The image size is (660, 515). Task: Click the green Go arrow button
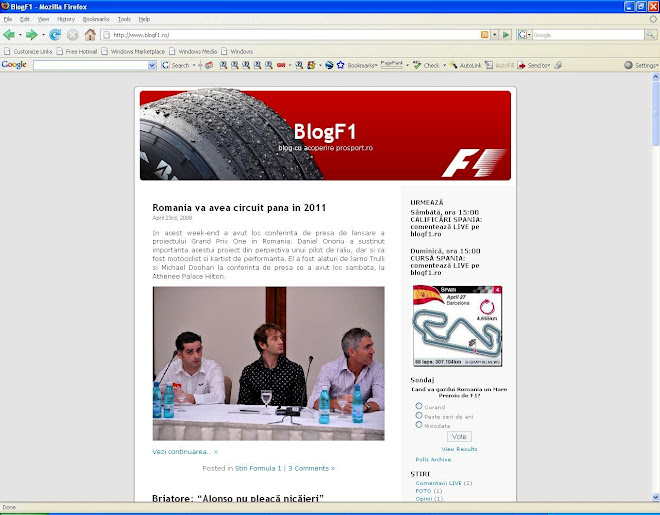click(x=506, y=35)
